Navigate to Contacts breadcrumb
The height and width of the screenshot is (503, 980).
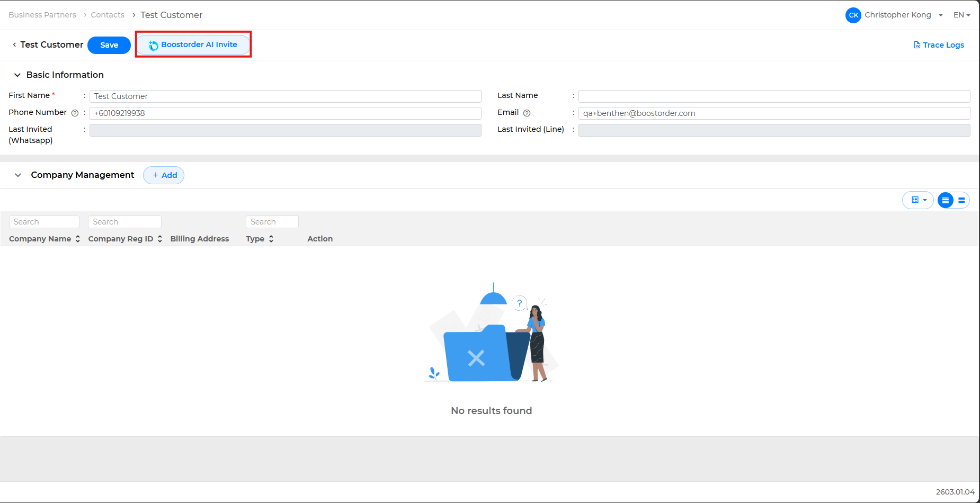pyautogui.click(x=108, y=15)
